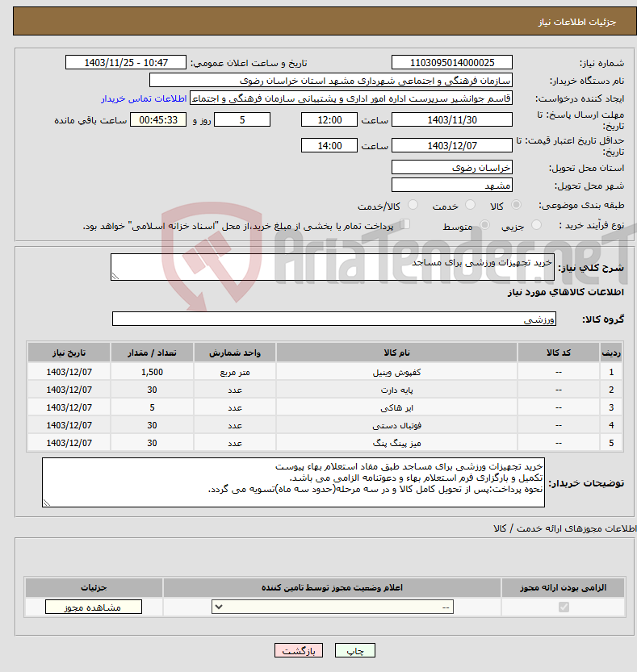The height and width of the screenshot is (672, 637).
Task: Select the خدمت radio button
Action: [470, 205]
